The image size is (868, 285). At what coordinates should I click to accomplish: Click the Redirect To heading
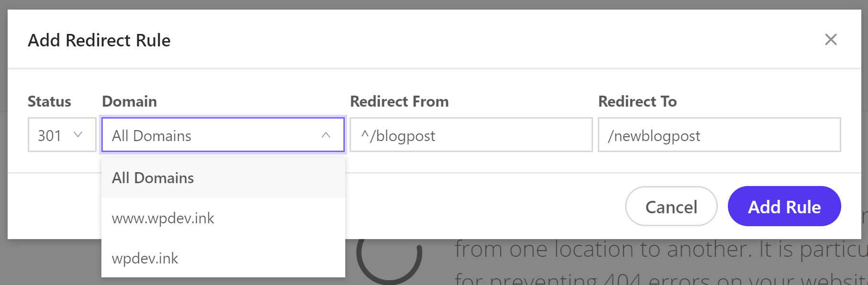[637, 101]
